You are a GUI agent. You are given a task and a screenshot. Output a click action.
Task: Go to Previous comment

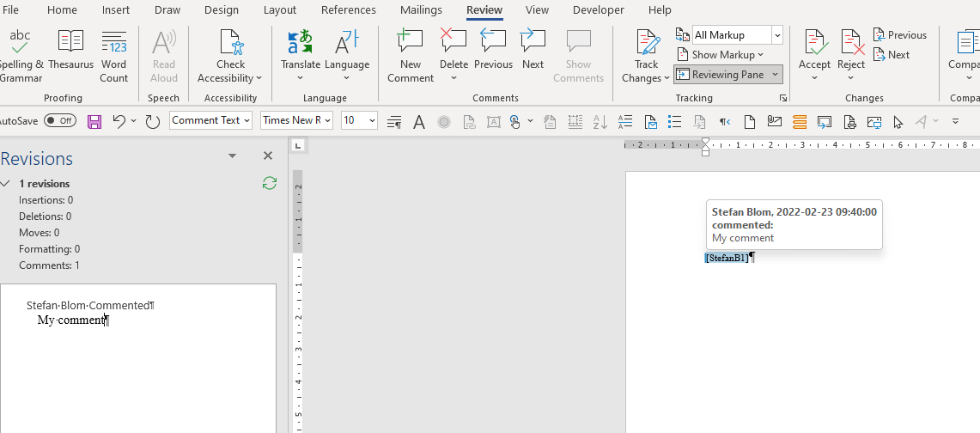[493, 50]
